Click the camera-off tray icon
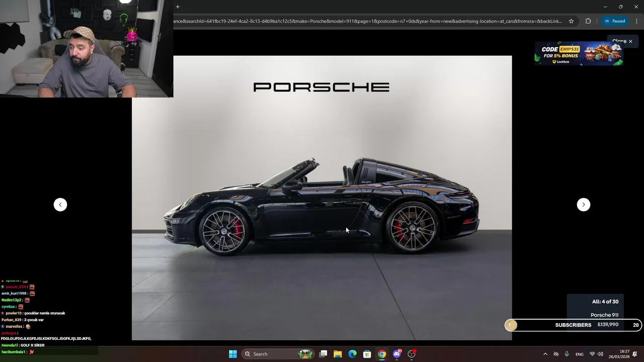This screenshot has height=362, width=644. tap(556, 354)
